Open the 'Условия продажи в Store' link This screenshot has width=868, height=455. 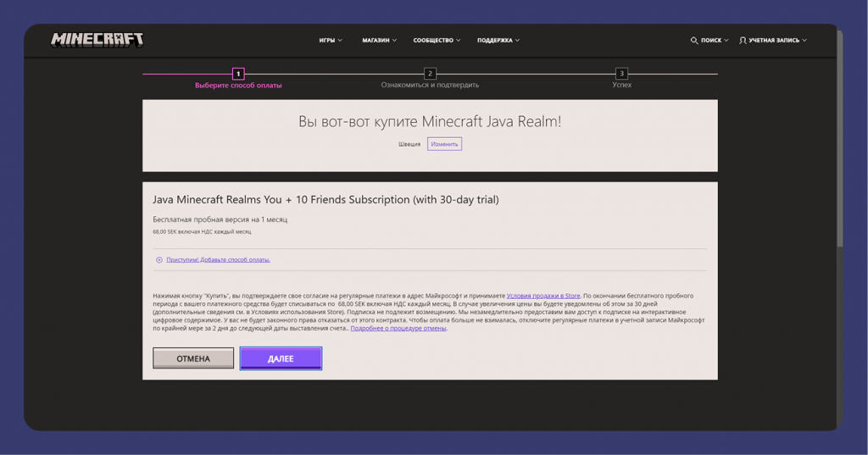(x=543, y=296)
